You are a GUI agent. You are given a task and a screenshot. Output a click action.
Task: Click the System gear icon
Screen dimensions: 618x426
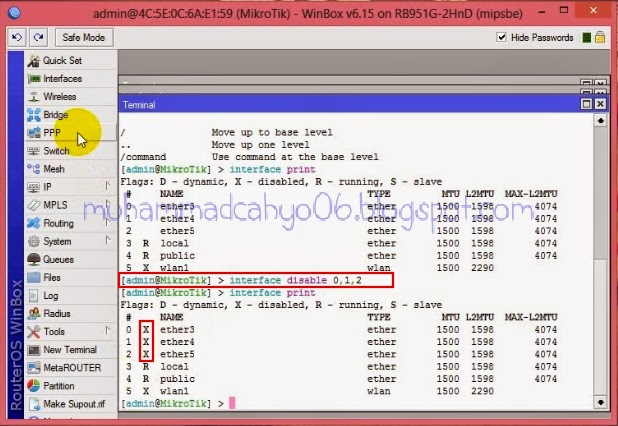point(34,242)
